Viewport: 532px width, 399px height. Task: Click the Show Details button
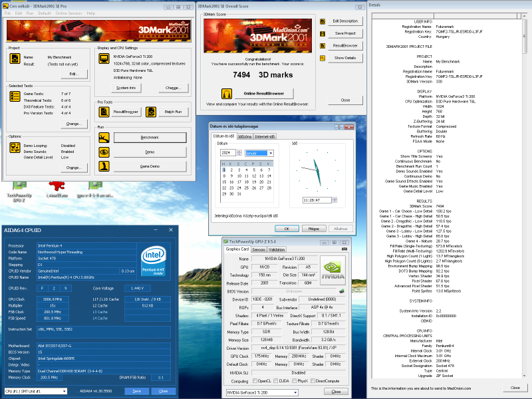(345, 58)
